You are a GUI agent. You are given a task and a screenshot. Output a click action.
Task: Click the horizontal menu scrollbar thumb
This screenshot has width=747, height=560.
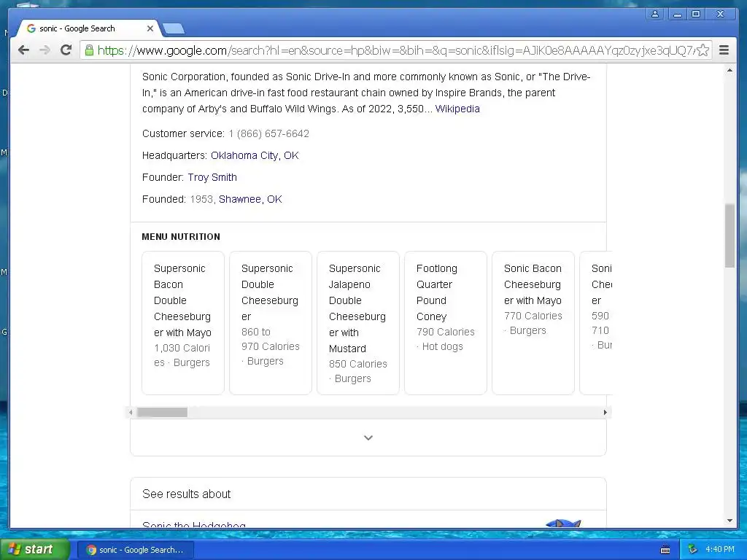[162, 413]
